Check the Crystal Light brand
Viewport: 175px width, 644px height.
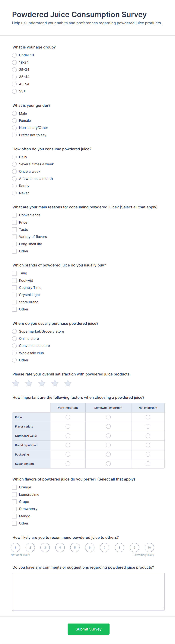(x=14, y=295)
